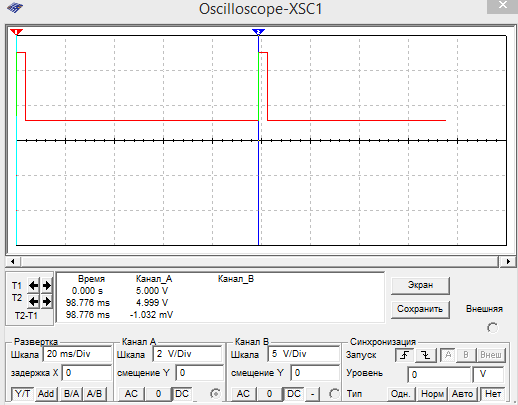Click the задержка X delay field
This screenshot has width=518, height=405.
87,373
